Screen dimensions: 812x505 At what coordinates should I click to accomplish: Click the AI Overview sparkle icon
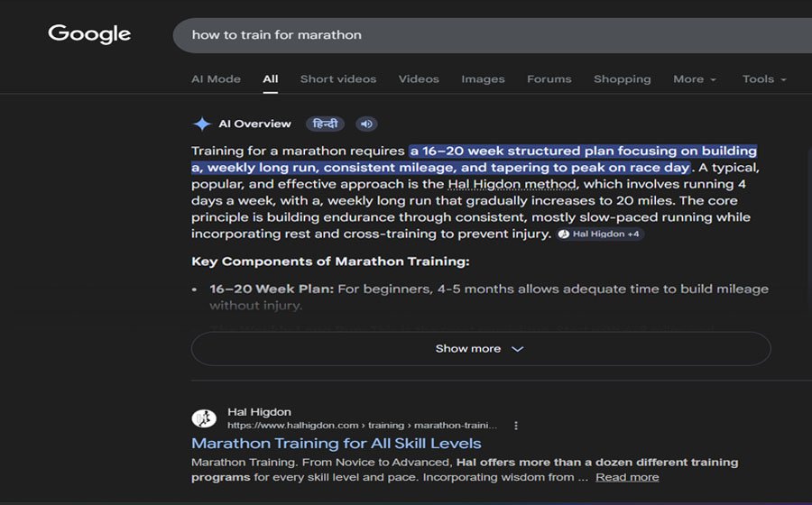pyautogui.click(x=202, y=124)
